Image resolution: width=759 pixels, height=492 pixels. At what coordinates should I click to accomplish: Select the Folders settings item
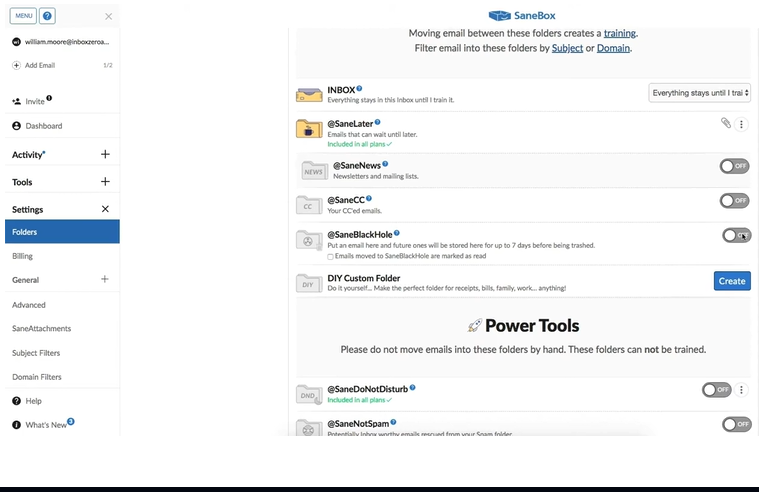[x=62, y=231]
